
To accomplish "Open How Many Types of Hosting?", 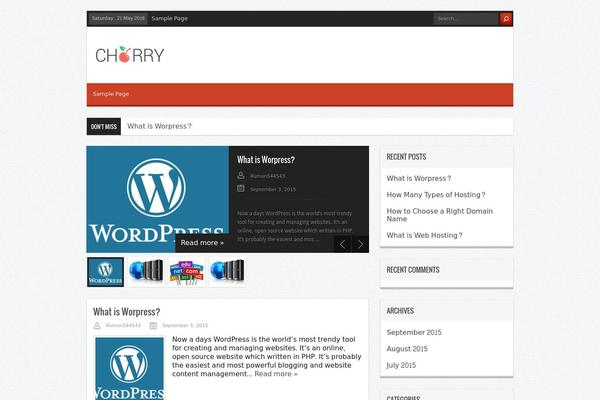I will click(x=436, y=195).
